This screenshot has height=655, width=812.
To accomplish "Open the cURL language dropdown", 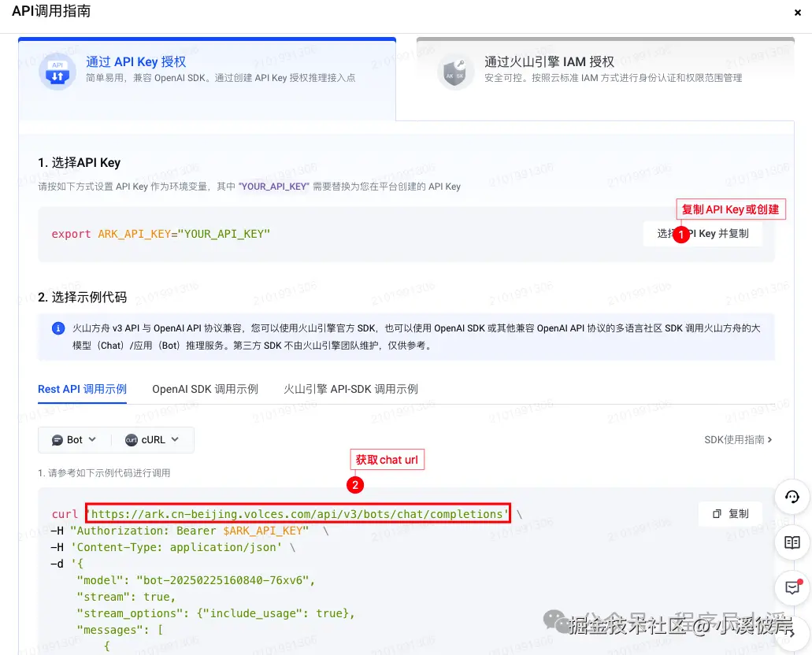I will [x=152, y=439].
